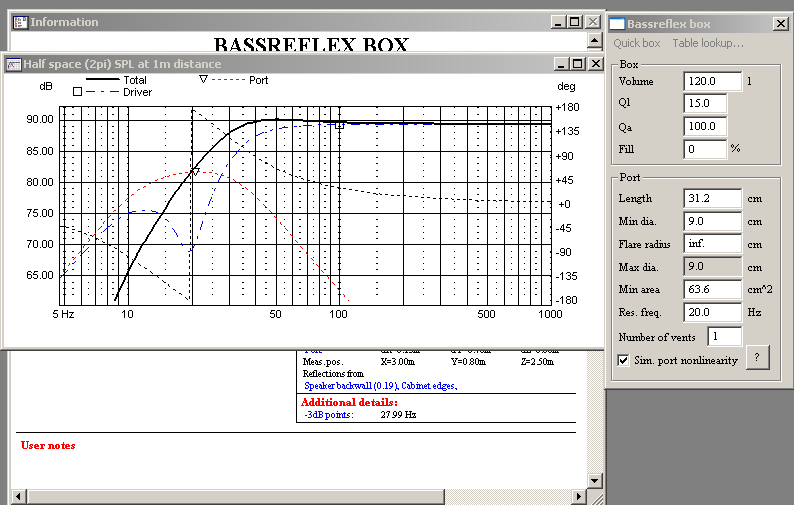Viewport: 794px width, 505px height.
Task: Click the X=3.00m measurement position
Action: point(398,362)
